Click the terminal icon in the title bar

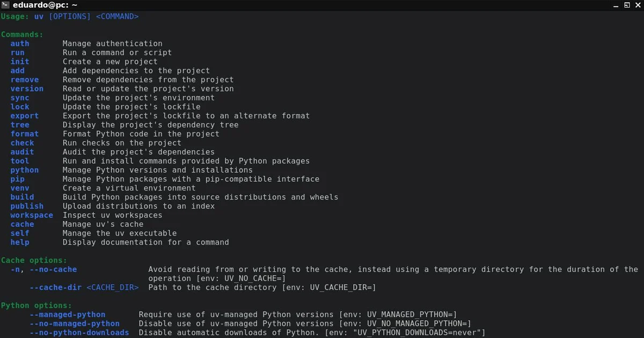pos(5,5)
